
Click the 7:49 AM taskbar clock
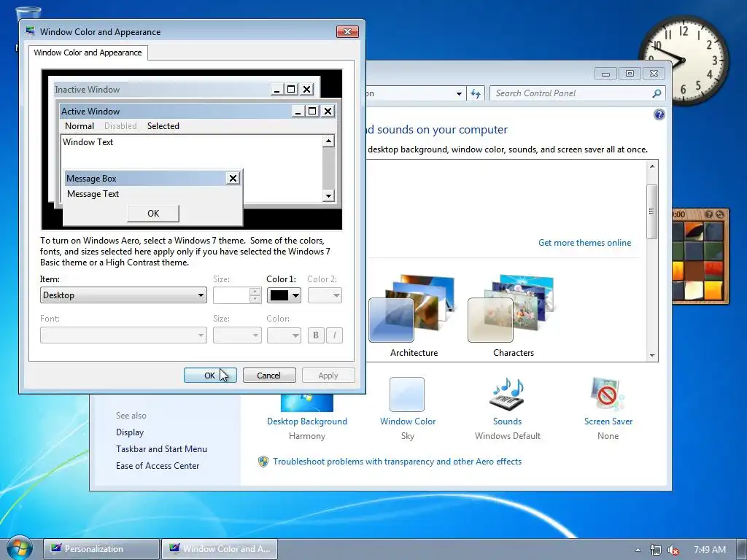coord(709,550)
